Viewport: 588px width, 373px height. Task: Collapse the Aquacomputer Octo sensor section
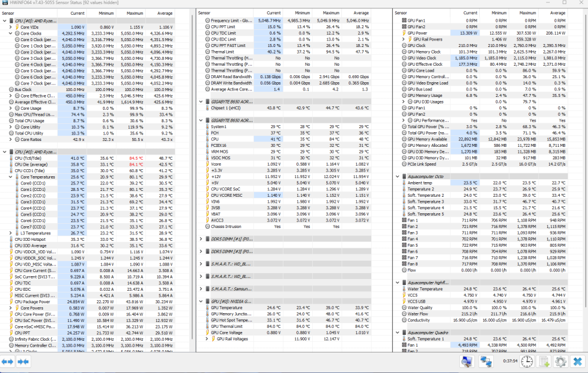(397, 176)
